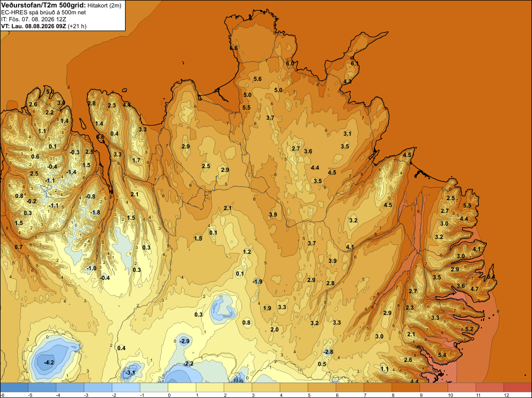Click the 5.2 temperature label
The image size is (532, 398).
pos(469,329)
